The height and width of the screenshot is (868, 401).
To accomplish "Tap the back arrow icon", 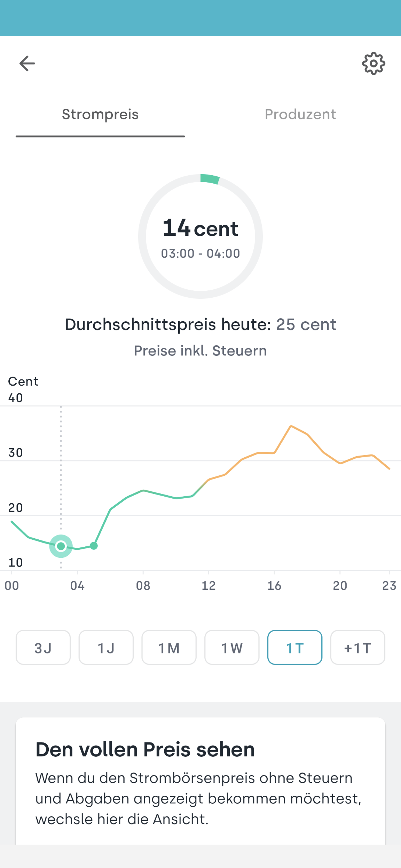I will coord(27,64).
